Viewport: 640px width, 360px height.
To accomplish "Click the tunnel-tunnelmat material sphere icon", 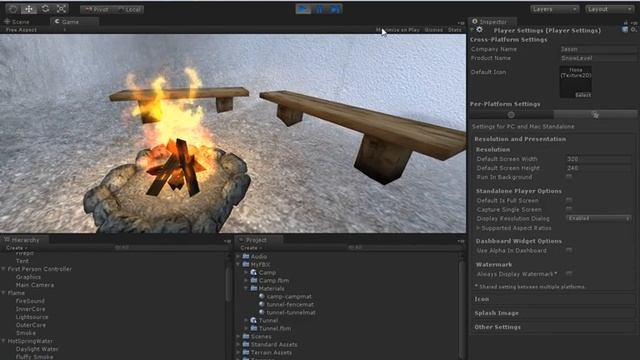I will [x=262, y=313].
